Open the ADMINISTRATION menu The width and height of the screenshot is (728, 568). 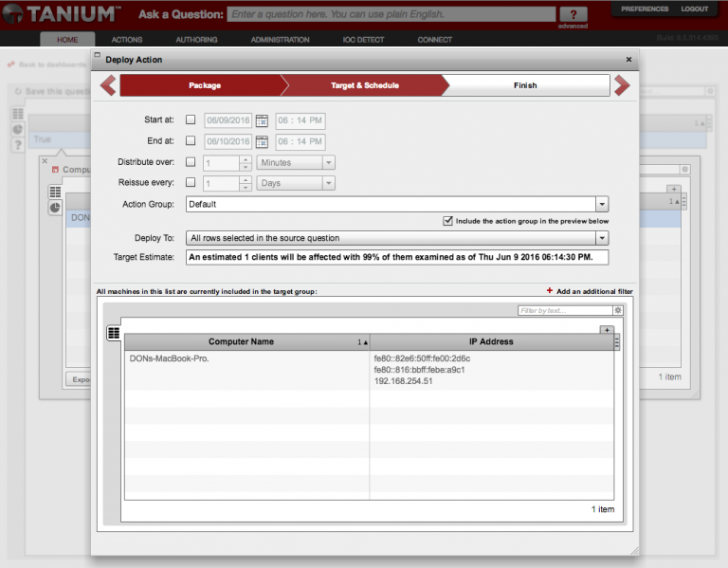click(x=280, y=40)
